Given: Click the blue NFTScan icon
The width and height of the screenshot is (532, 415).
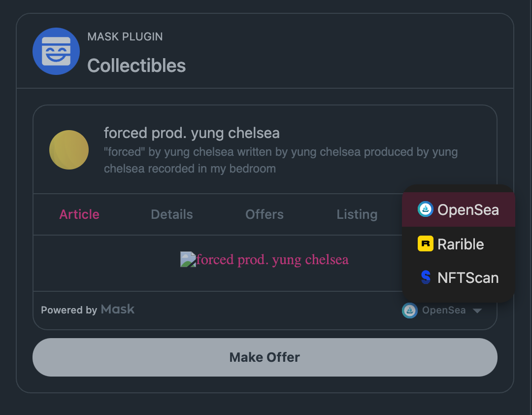Looking at the screenshot, I should (x=426, y=277).
